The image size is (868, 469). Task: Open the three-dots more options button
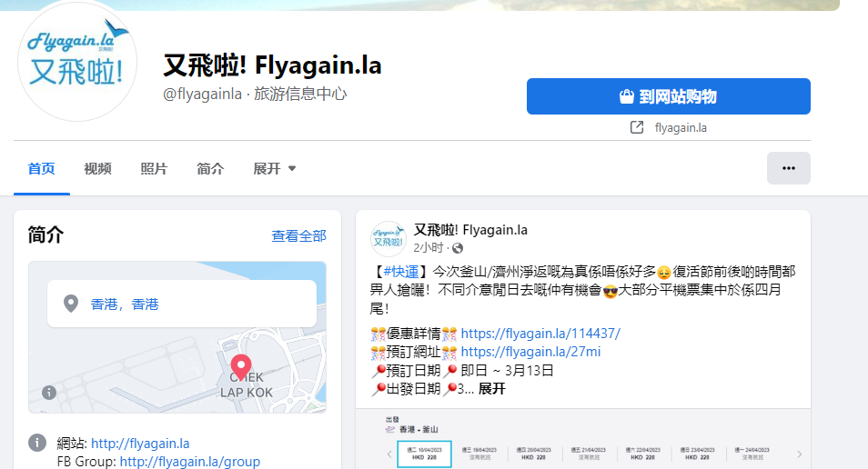click(788, 168)
